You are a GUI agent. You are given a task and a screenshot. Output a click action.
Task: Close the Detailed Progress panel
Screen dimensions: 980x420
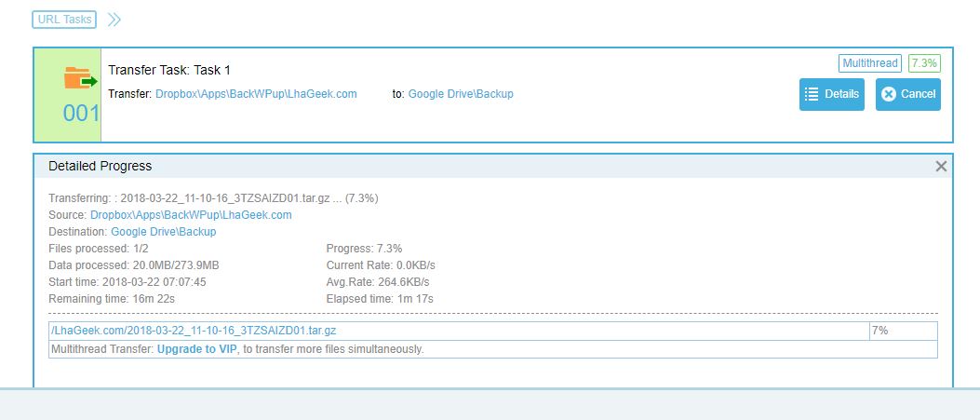[940, 166]
